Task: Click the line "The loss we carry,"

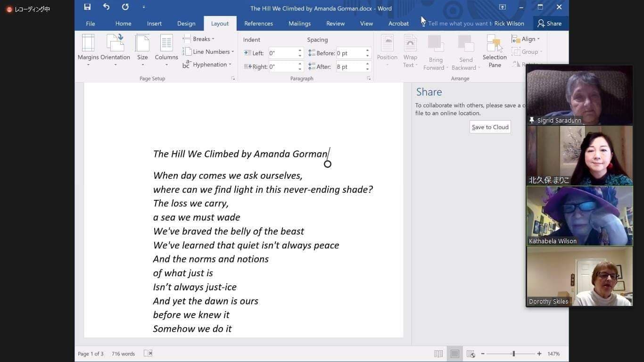Action: pos(191,203)
